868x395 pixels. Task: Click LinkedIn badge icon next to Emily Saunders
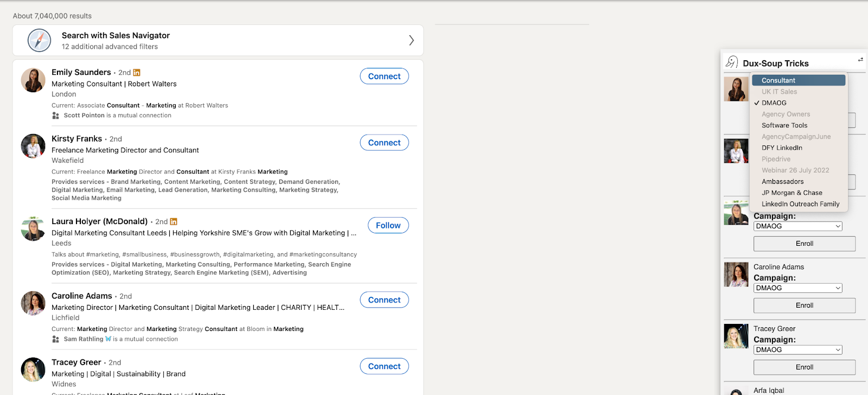[137, 73]
